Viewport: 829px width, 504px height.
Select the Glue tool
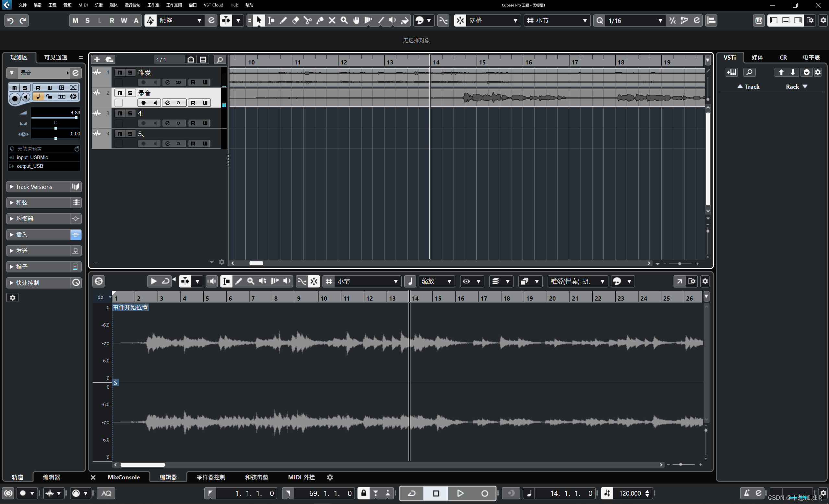click(x=320, y=20)
